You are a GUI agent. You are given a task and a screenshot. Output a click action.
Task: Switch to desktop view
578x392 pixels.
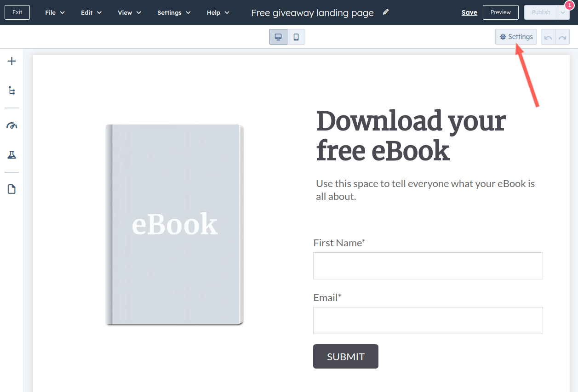[278, 37]
